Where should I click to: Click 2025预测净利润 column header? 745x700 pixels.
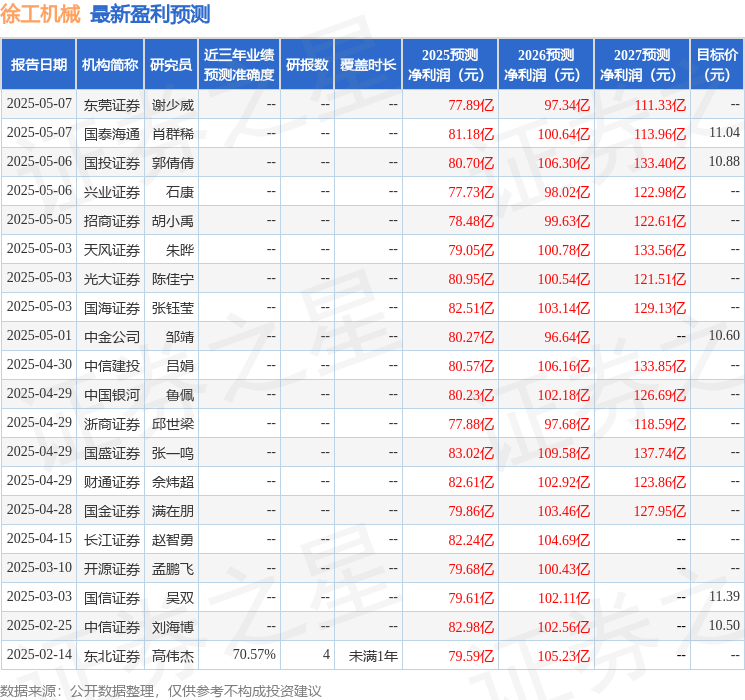(x=450, y=65)
